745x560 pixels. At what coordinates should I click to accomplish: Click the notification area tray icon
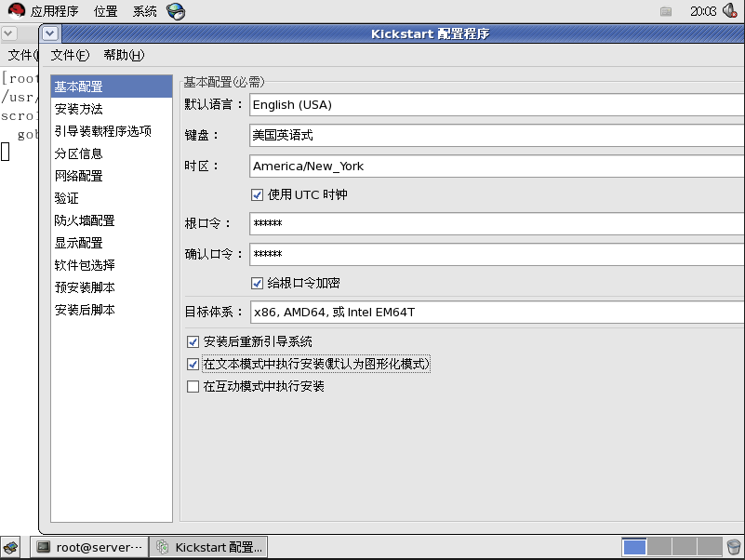(666, 11)
